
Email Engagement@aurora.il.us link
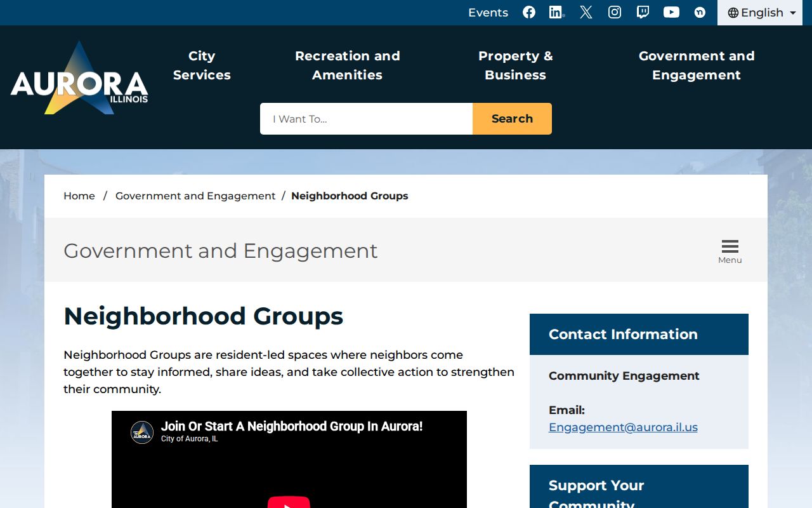(623, 427)
